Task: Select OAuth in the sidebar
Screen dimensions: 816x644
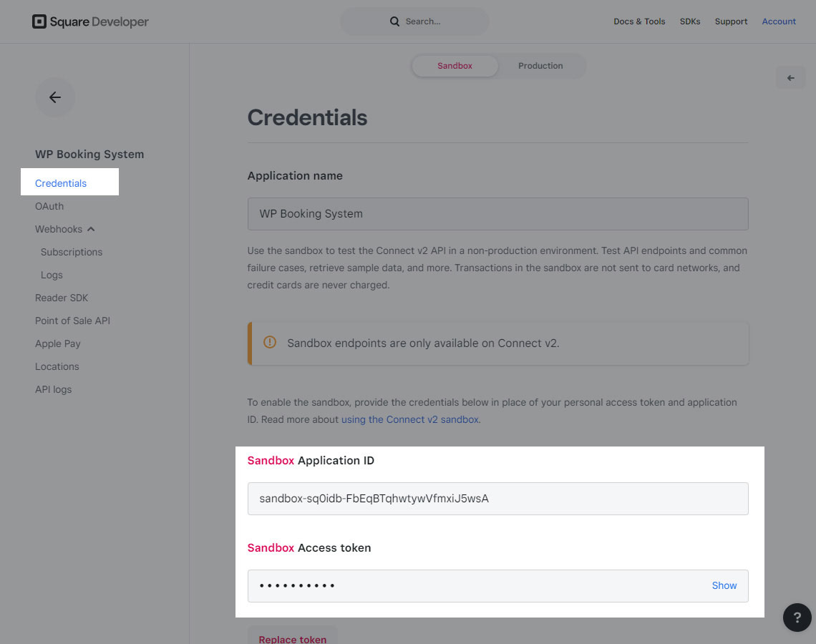Action: 49,207
